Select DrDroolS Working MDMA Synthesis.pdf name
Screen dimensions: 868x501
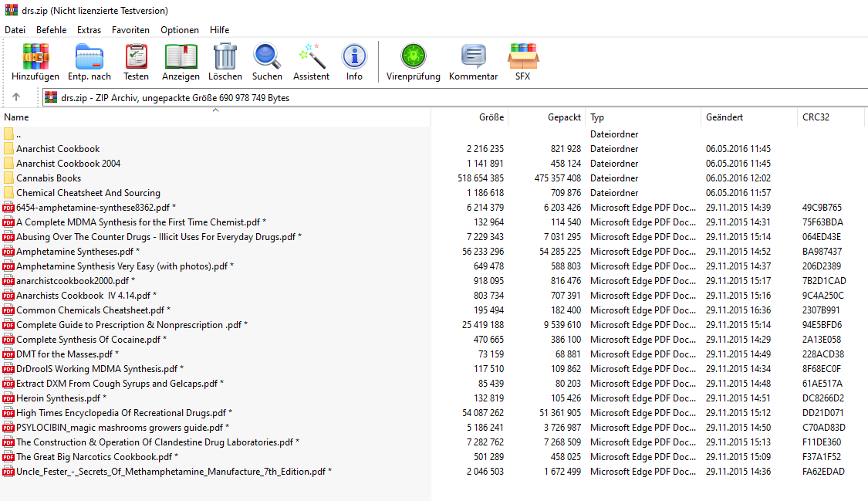[x=100, y=369]
